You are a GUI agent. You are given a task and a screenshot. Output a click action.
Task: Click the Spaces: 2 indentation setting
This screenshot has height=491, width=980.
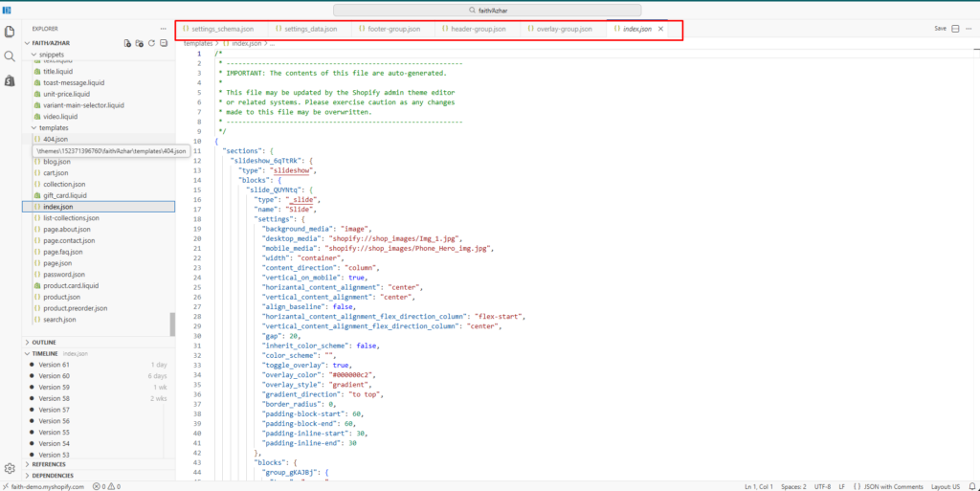click(x=793, y=486)
